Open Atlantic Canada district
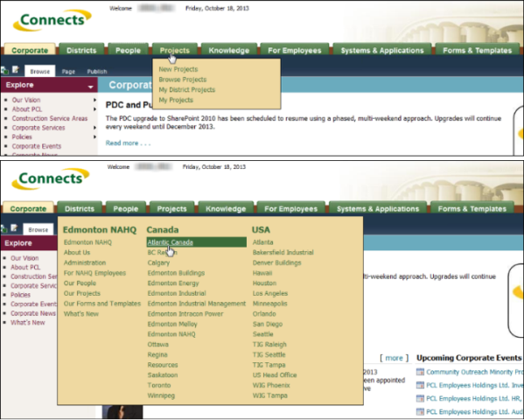Image resolution: width=524 pixels, height=420 pixels. point(197,242)
